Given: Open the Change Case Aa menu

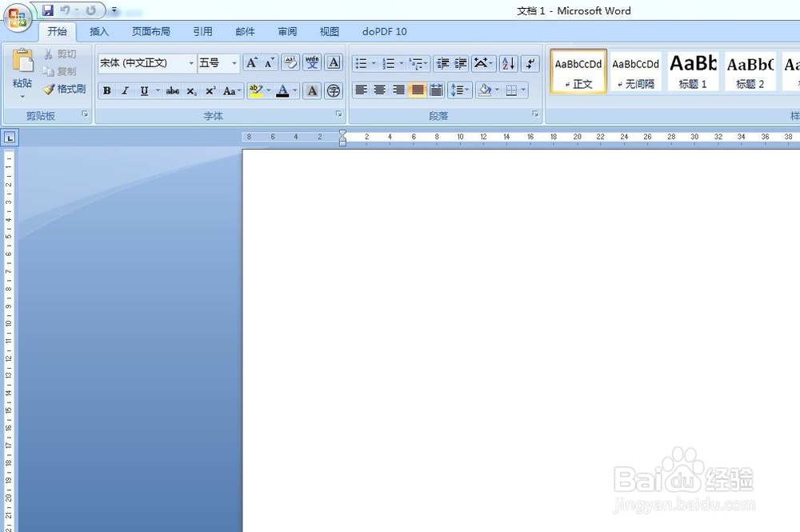Looking at the screenshot, I should point(232,90).
